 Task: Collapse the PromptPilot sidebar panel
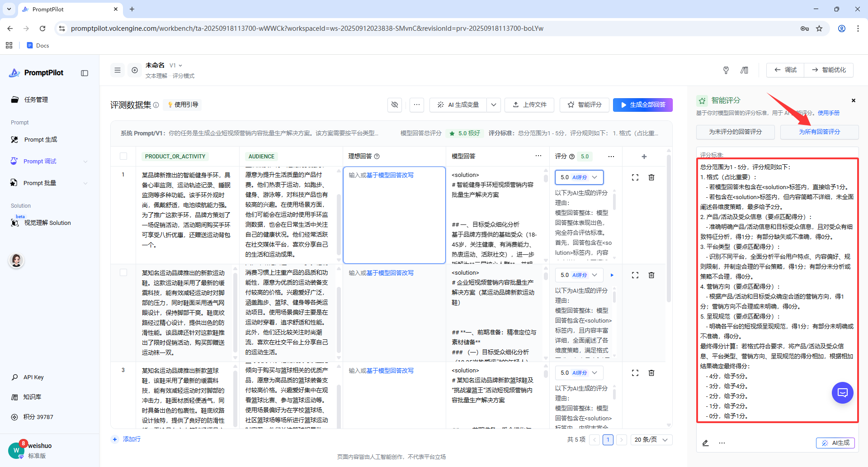[85, 73]
